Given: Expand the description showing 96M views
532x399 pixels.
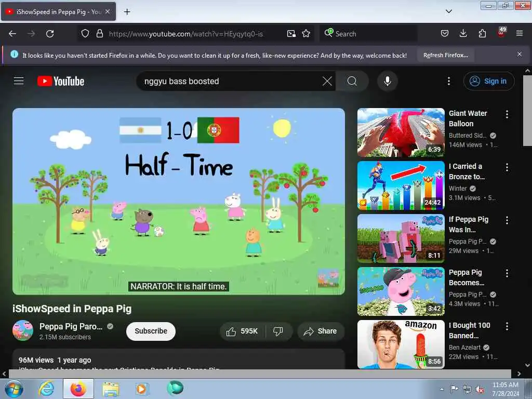Looking at the screenshot, I should point(179,360).
